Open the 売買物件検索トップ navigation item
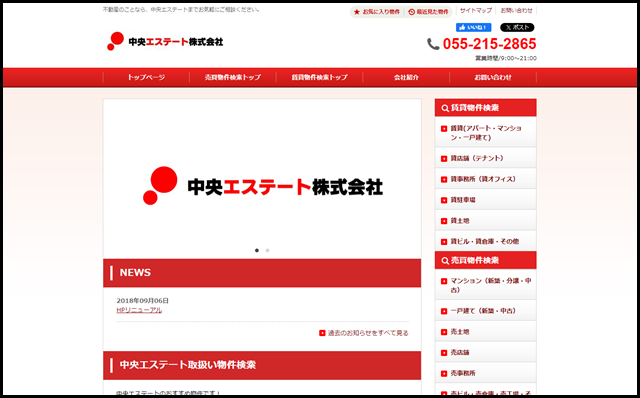This screenshot has height=398, width=640. point(233,77)
